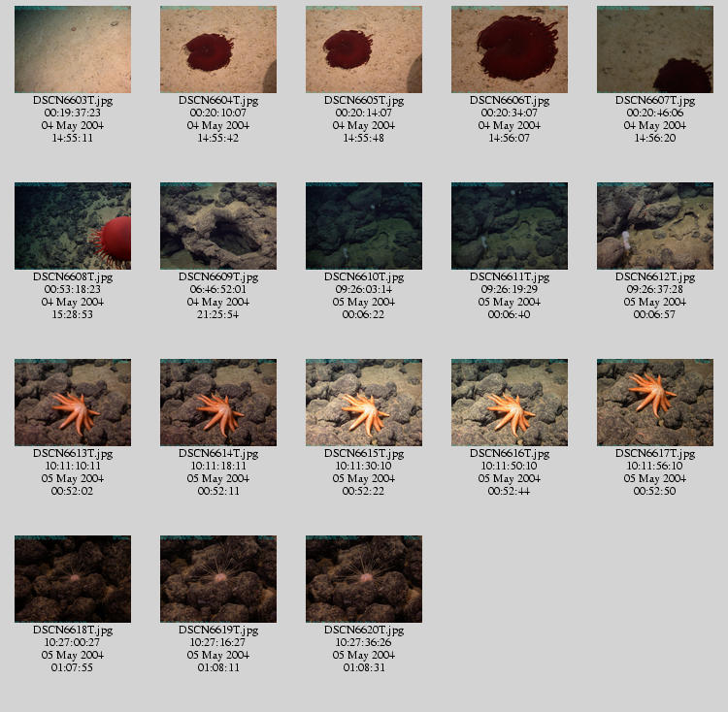View thumbnail DSCN6612T.jpg with white sponge

[x=655, y=226]
